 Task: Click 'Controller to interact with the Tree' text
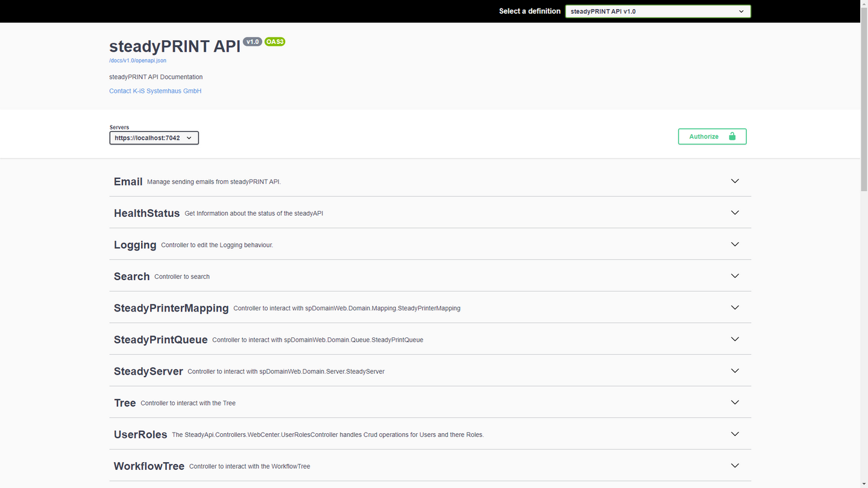[x=188, y=403]
